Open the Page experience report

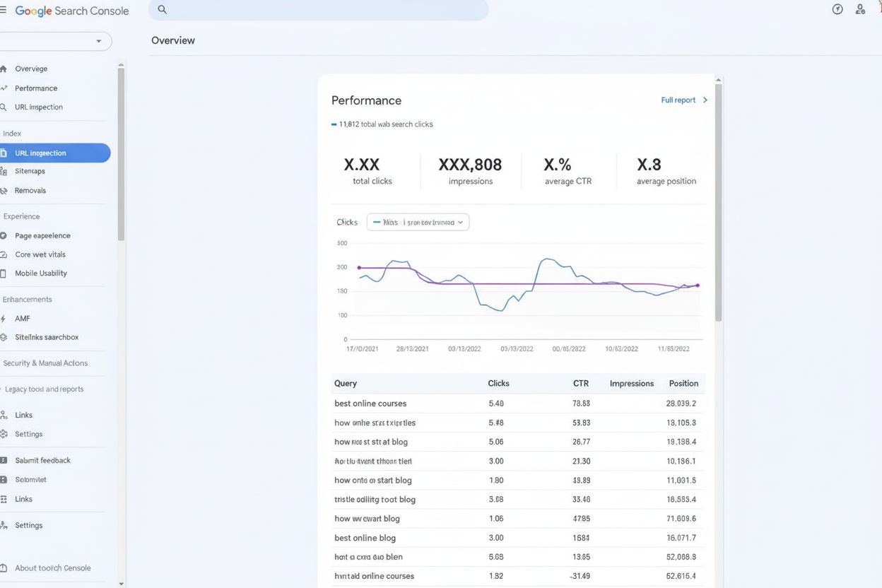click(x=42, y=235)
